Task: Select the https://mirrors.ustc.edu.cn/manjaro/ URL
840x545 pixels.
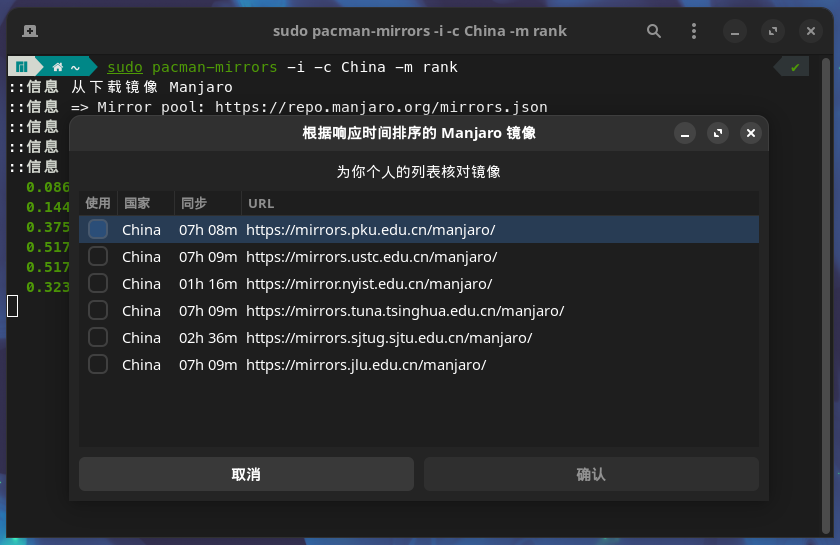Action: [372, 257]
